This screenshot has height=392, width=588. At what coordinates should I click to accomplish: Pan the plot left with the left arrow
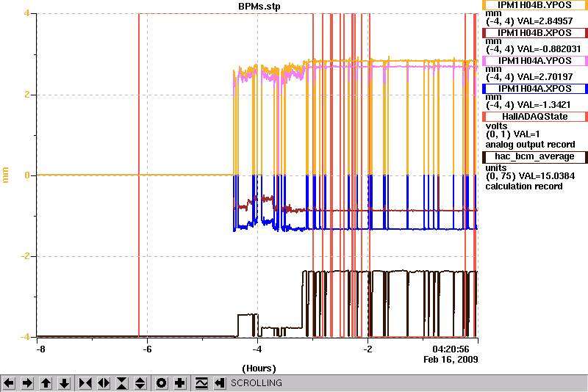pos(9,383)
